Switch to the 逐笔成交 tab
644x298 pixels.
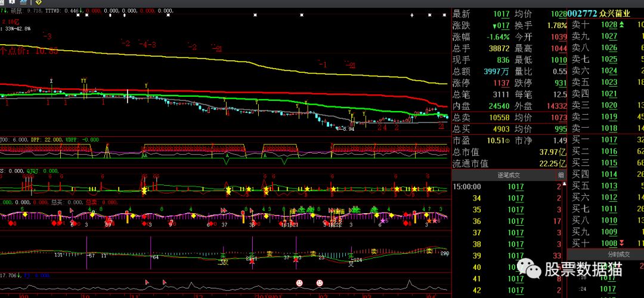coord(503,176)
